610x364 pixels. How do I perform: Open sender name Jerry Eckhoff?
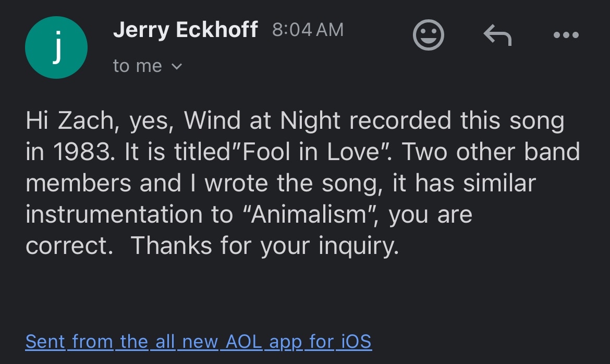pos(185,30)
